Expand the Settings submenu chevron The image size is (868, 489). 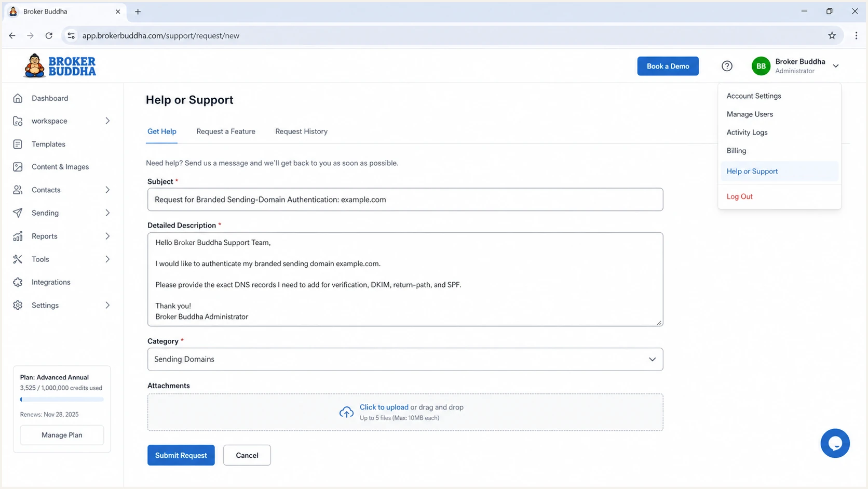coord(107,305)
